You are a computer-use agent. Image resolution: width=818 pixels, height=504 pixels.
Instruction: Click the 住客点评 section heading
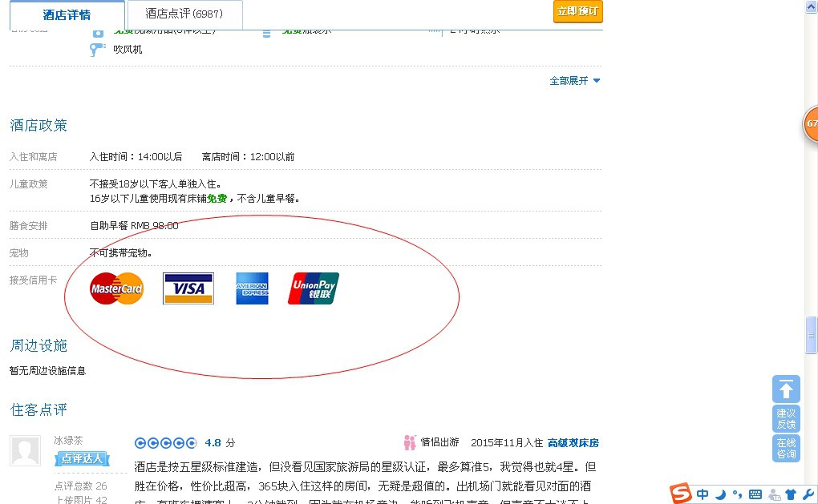(38, 409)
